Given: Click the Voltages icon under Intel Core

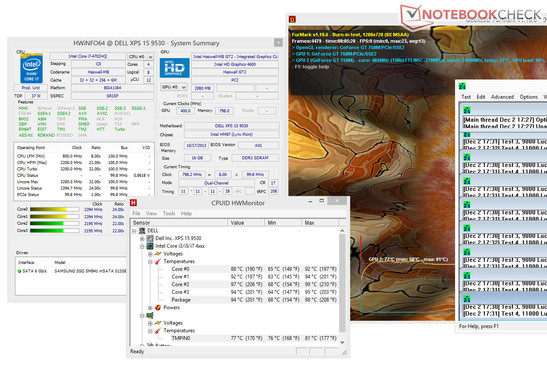Looking at the screenshot, I should 158,254.
